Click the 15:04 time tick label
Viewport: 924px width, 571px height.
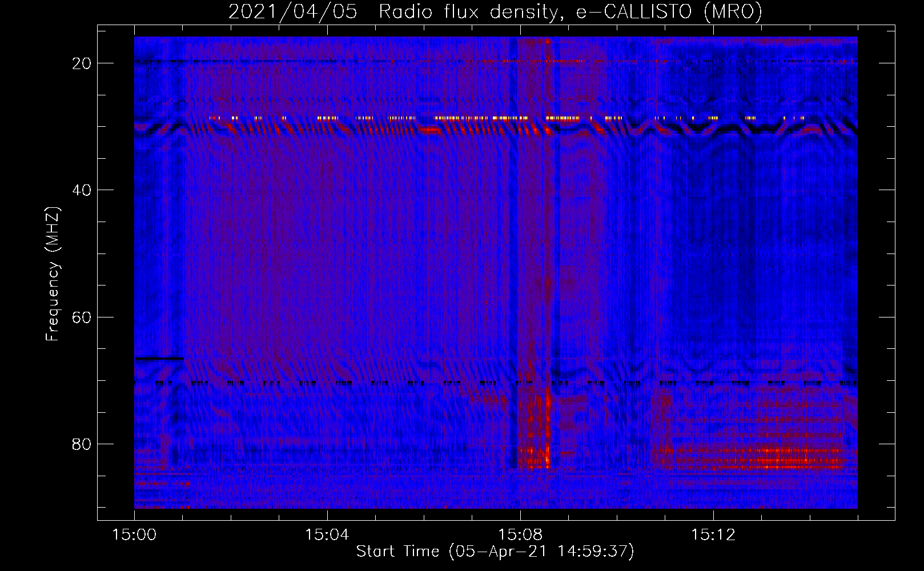click(x=327, y=535)
